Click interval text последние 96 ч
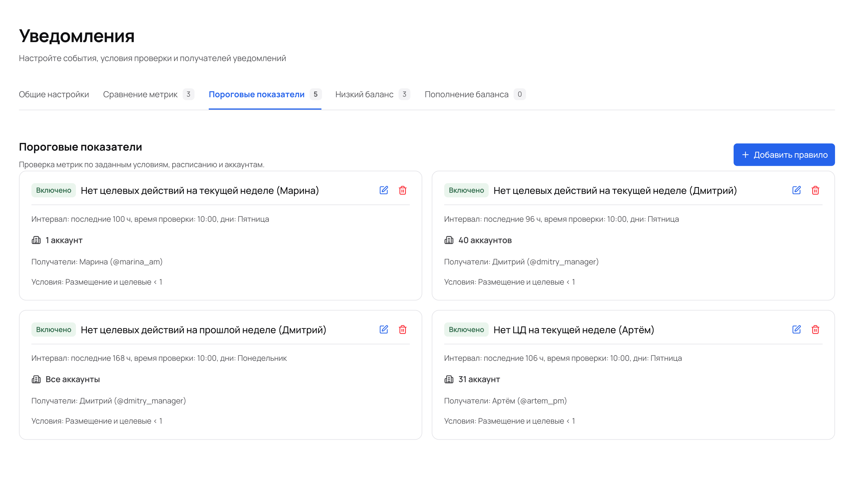 [x=562, y=219]
